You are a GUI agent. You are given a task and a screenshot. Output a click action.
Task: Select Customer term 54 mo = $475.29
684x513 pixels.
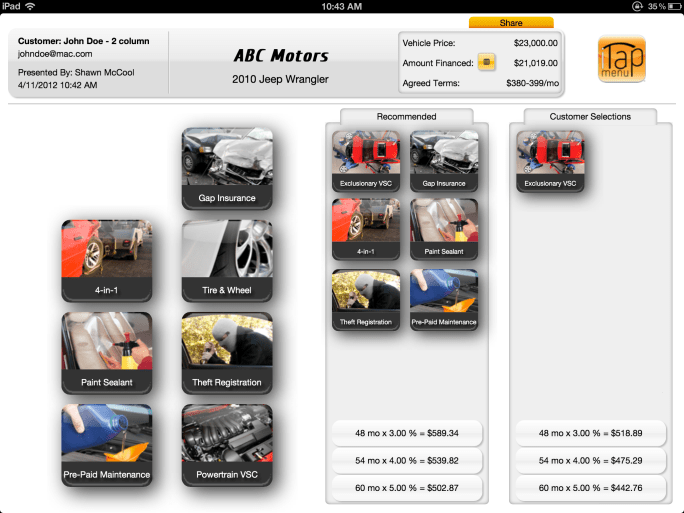click(590, 461)
